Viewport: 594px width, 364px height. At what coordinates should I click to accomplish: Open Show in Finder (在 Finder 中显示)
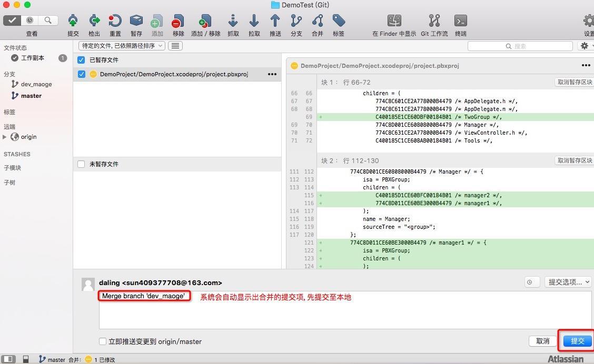pos(394,21)
